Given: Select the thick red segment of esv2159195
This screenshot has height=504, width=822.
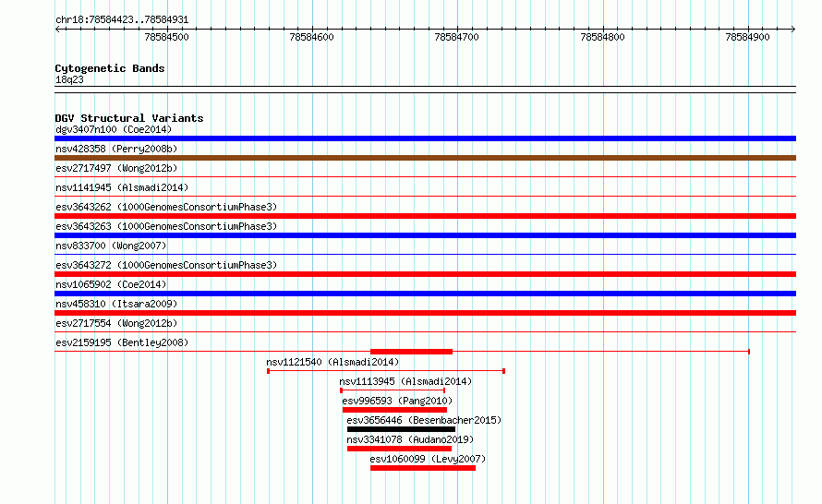Looking at the screenshot, I should click(412, 352).
